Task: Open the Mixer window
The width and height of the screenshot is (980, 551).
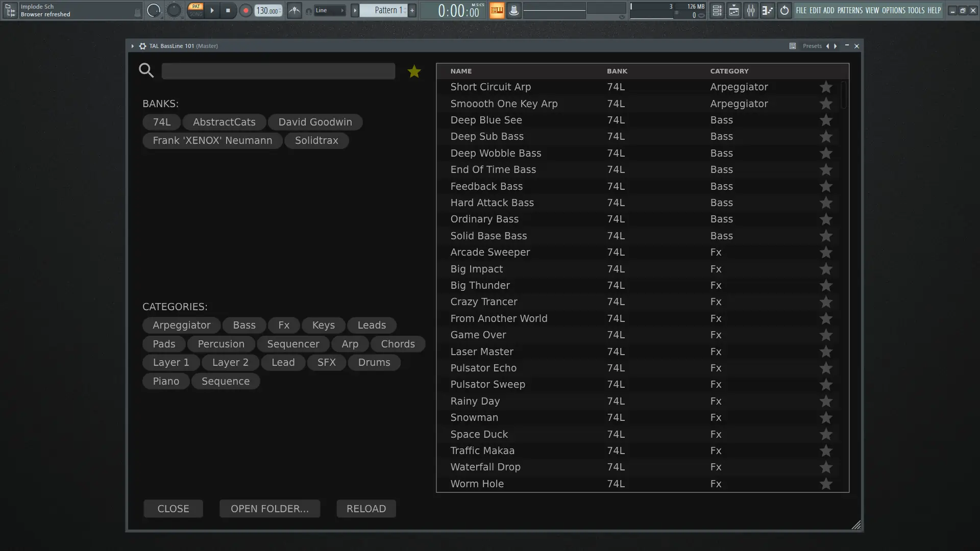Action: pyautogui.click(x=750, y=10)
